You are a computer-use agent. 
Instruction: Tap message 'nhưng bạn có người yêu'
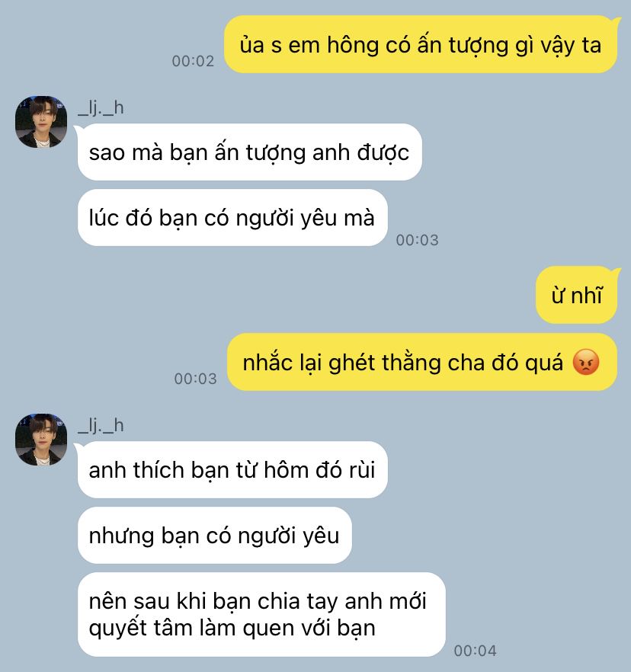click(214, 536)
